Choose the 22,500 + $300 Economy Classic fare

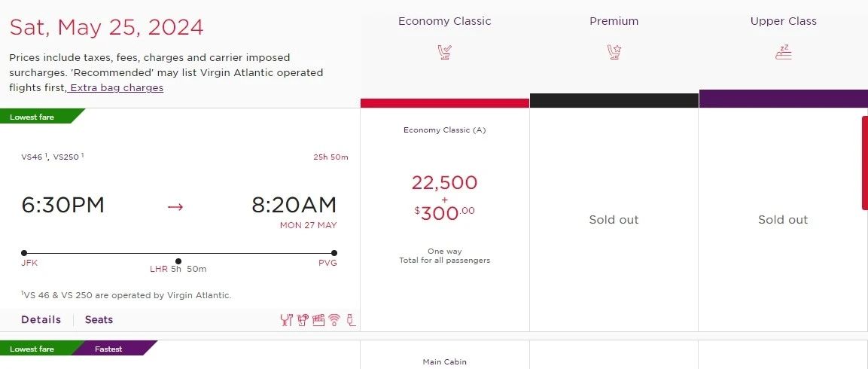445,198
